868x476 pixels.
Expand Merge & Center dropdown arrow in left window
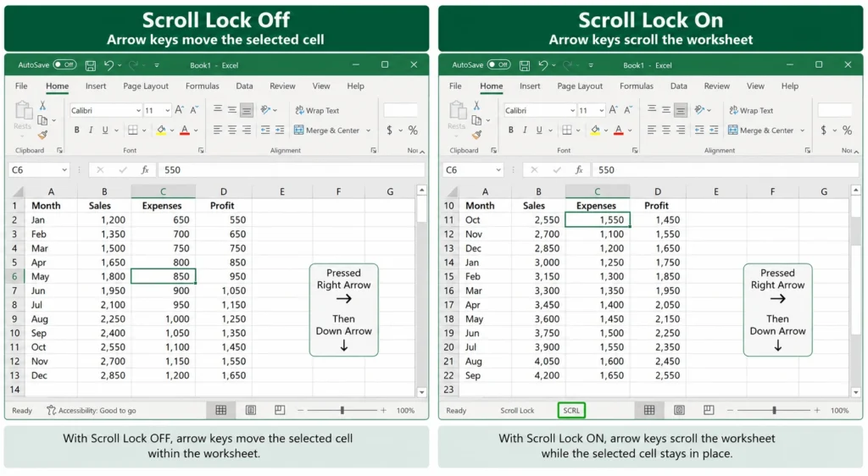(368, 130)
